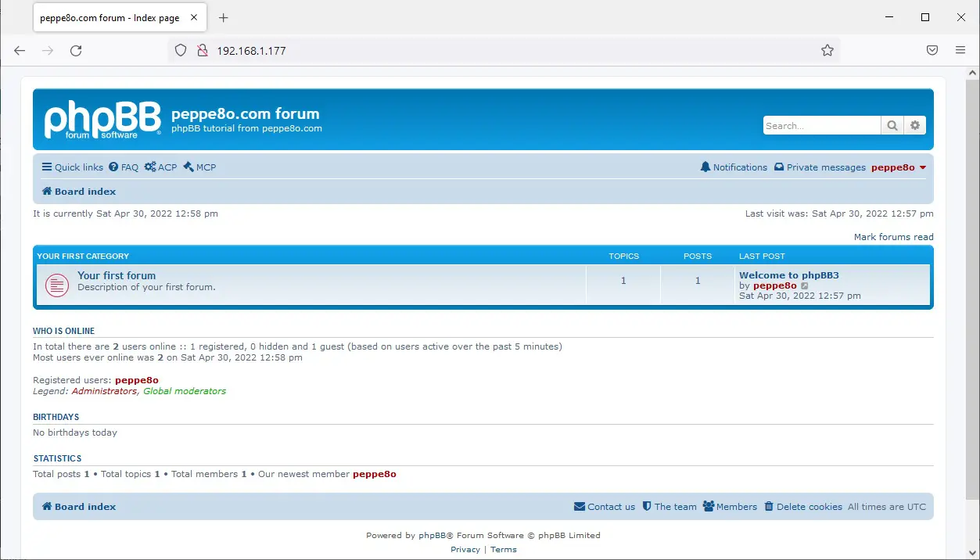
Task: Click "No birthdays today" text
Action: 75,433
